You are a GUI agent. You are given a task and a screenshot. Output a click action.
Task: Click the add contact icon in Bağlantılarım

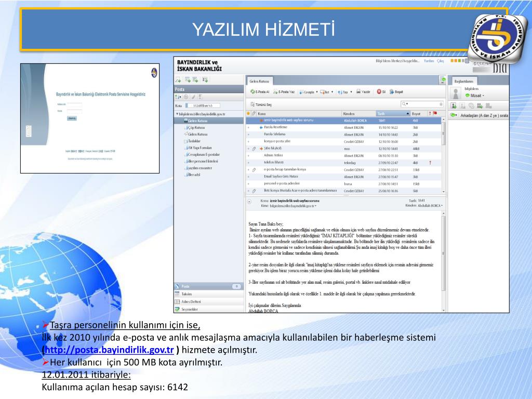(454, 106)
